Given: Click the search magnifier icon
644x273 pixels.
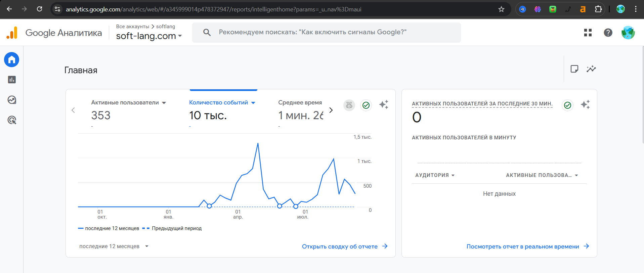Looking at the screenshot, I should [207, 32].
